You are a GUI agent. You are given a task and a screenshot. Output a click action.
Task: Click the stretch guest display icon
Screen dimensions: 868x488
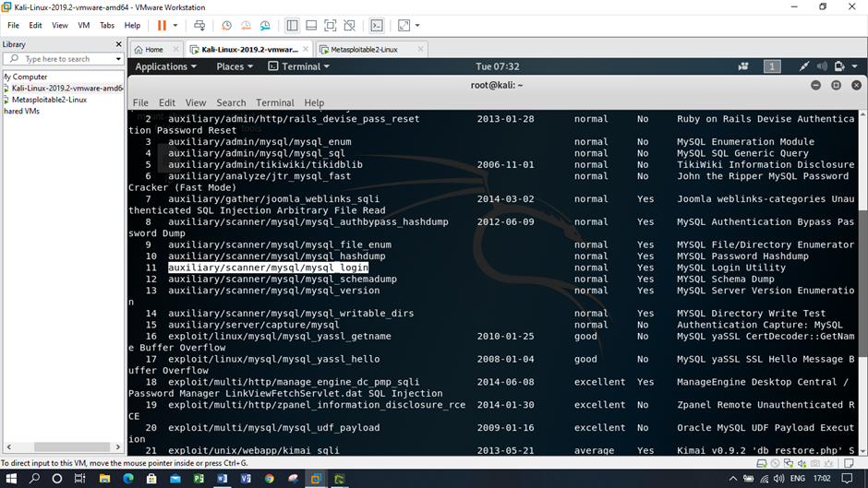pos(404,26)
